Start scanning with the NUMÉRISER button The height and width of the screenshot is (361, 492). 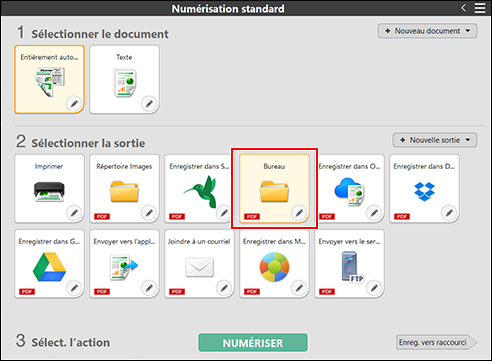click(253, 343)
